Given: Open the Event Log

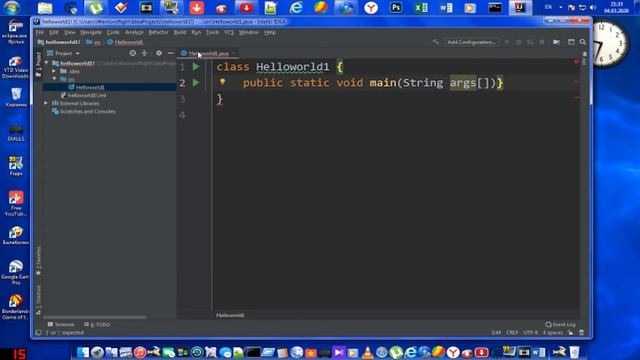Looking at the screenshot, I should 560,324.
